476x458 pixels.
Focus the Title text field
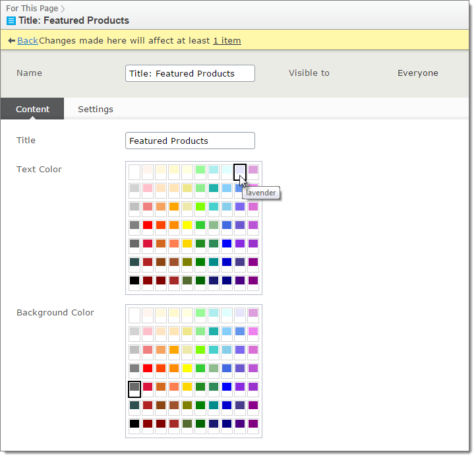point(190,141)
